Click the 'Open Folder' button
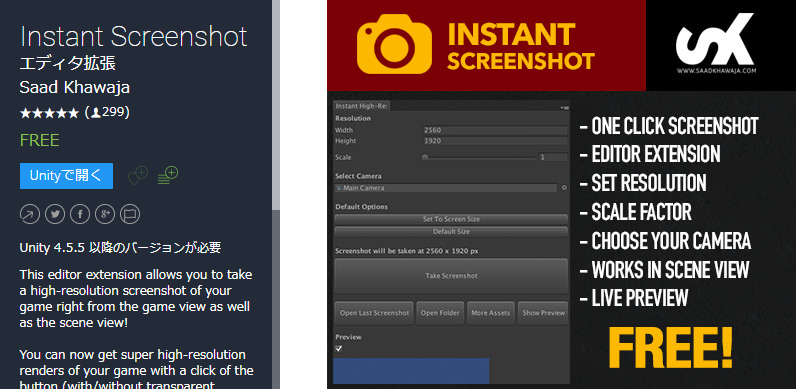 tap(440, 313)
